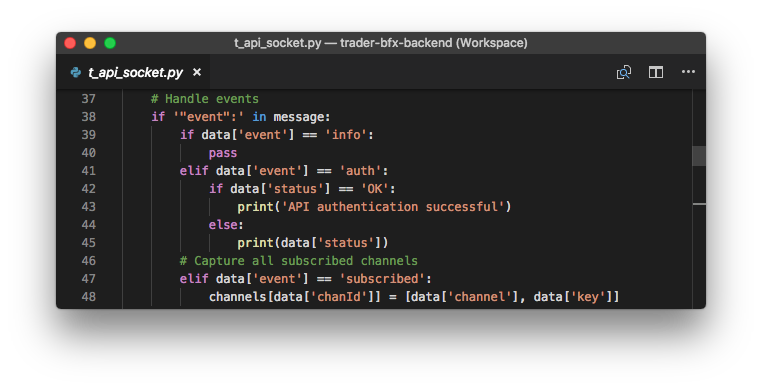Click line number 39 in the gutter
The width and height of the screenshot is (762, 389).
point(88,135)
